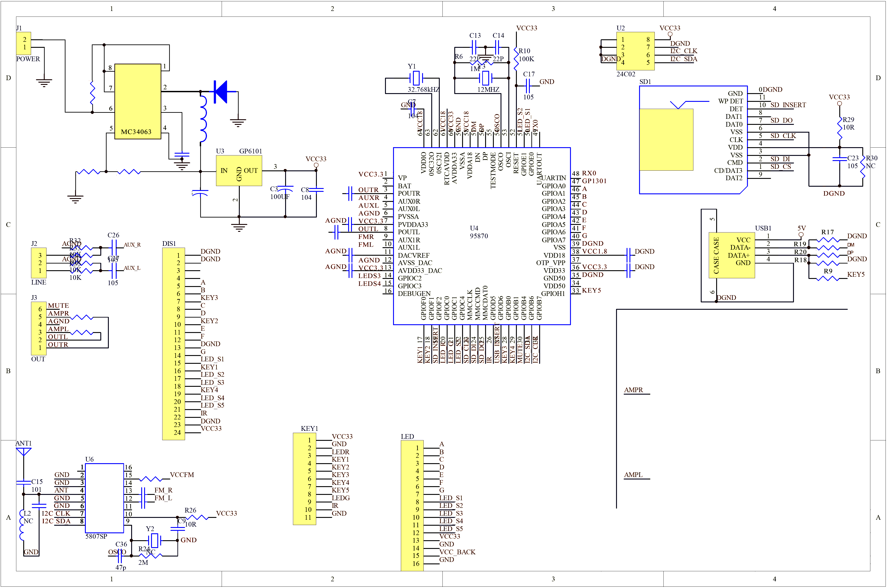The height and width of the screenshot is (588, 888).
Task: Click the KEY1 connector header
Action: [304, 479]
